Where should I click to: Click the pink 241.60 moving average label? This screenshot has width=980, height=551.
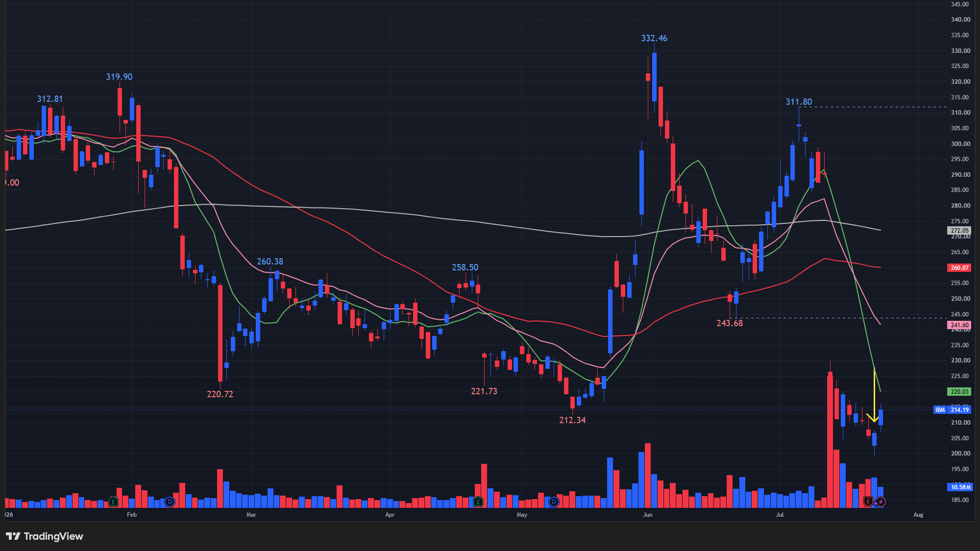tap(959, 325)
